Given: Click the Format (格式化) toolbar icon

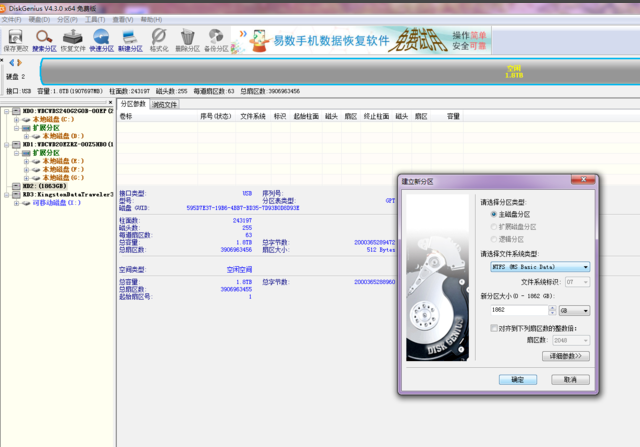Looking at the screenshot, I should pos(159,40).
